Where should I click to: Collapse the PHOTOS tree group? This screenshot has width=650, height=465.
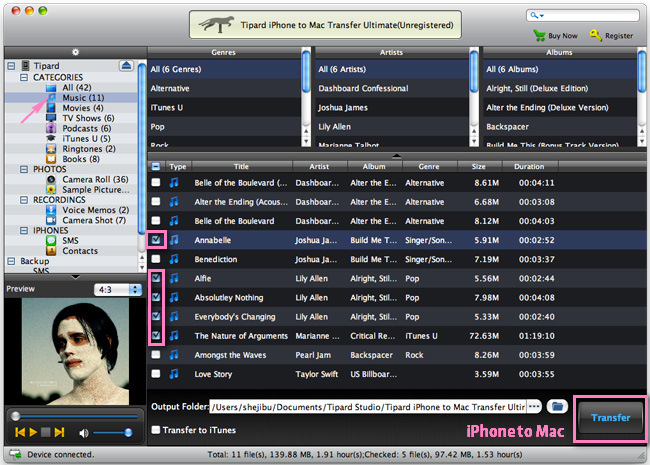coord(24,169)
